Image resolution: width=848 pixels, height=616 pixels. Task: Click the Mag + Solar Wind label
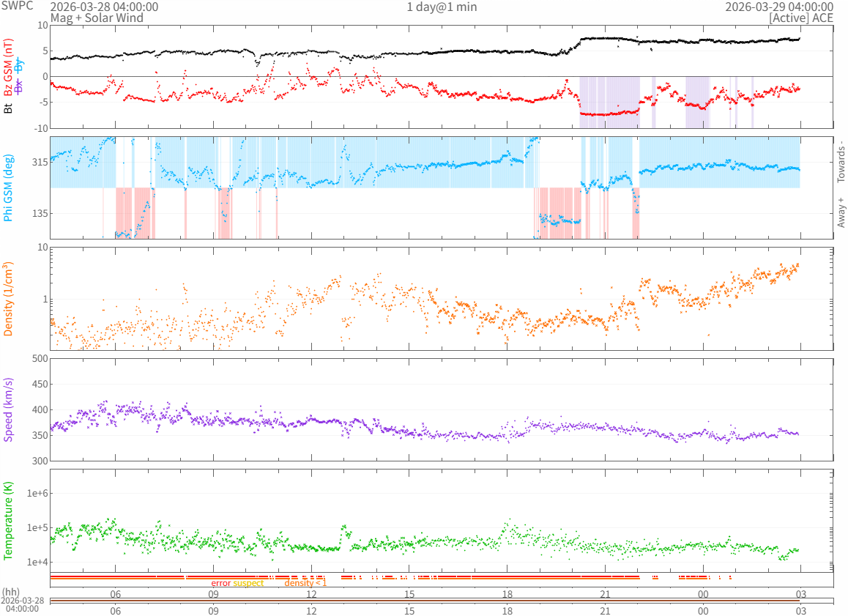tap(97, 18)
